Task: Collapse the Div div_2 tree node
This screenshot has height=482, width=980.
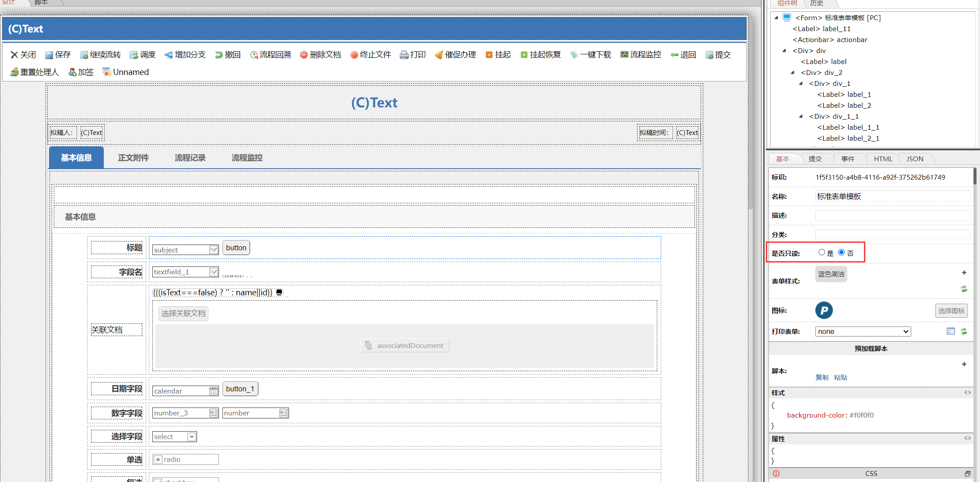Action: [x=793, y=73]
